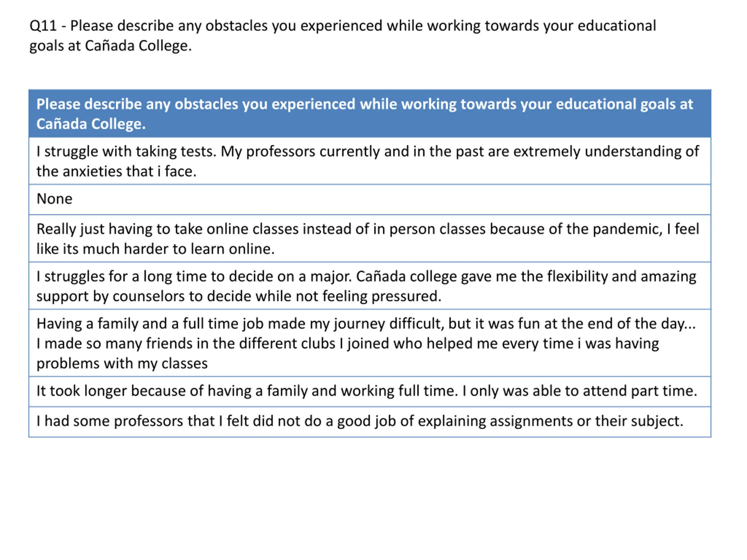Image resolution: width=747 pixels, height=560 pixels.
Task: Click 'goals at Cañada College.' in title
Action: (x=110, y=46)
